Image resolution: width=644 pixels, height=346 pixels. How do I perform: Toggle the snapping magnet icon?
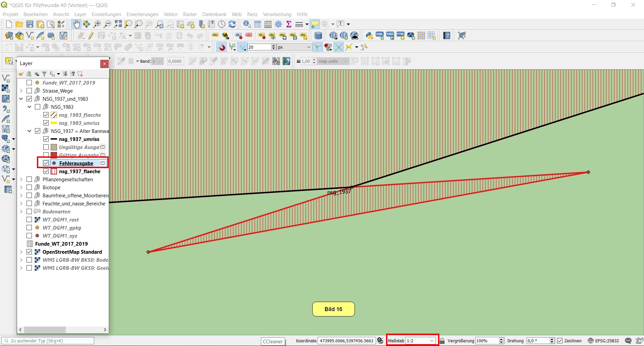click(221, 47)
